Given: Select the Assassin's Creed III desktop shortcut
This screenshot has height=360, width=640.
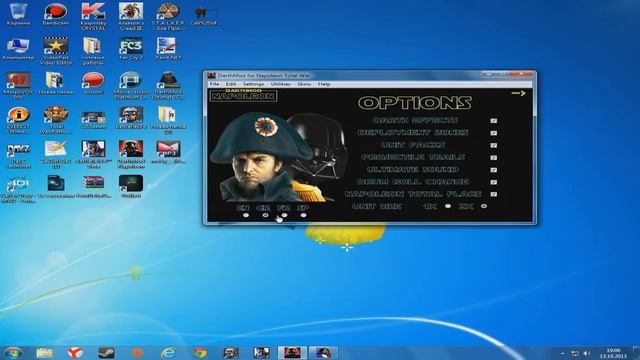Looking at the screenshot, I should 131,16.
